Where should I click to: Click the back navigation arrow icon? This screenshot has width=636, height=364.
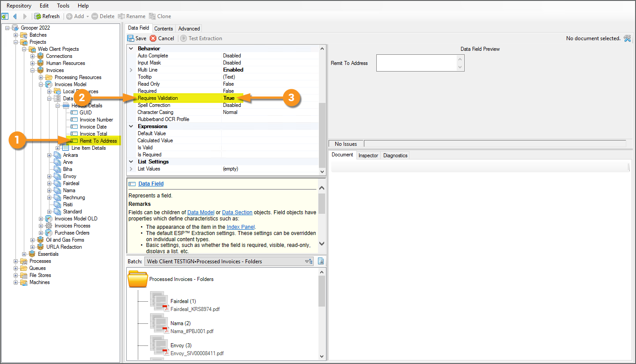15,16
